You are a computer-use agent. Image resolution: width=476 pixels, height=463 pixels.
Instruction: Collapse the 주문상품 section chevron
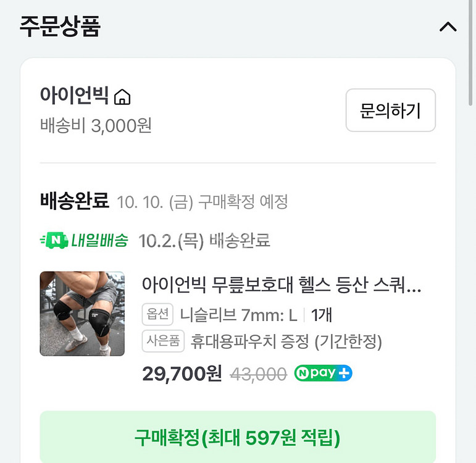(448, 27)
